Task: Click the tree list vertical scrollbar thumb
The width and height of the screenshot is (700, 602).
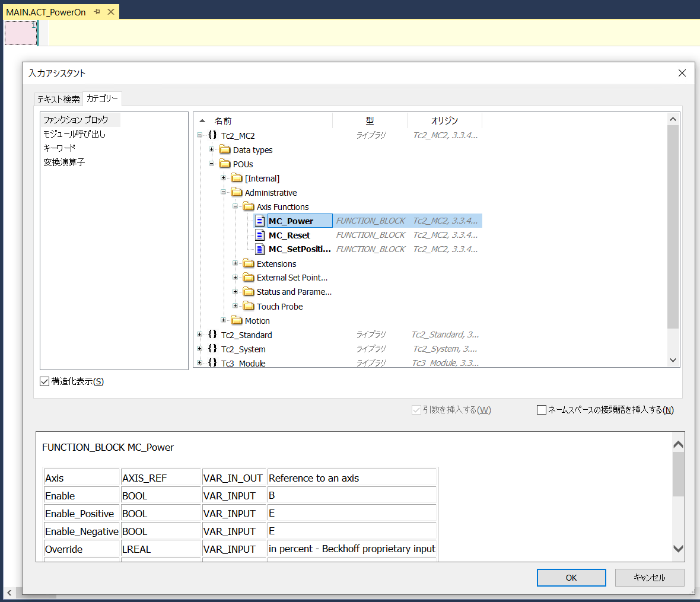Action: point(673,227)
